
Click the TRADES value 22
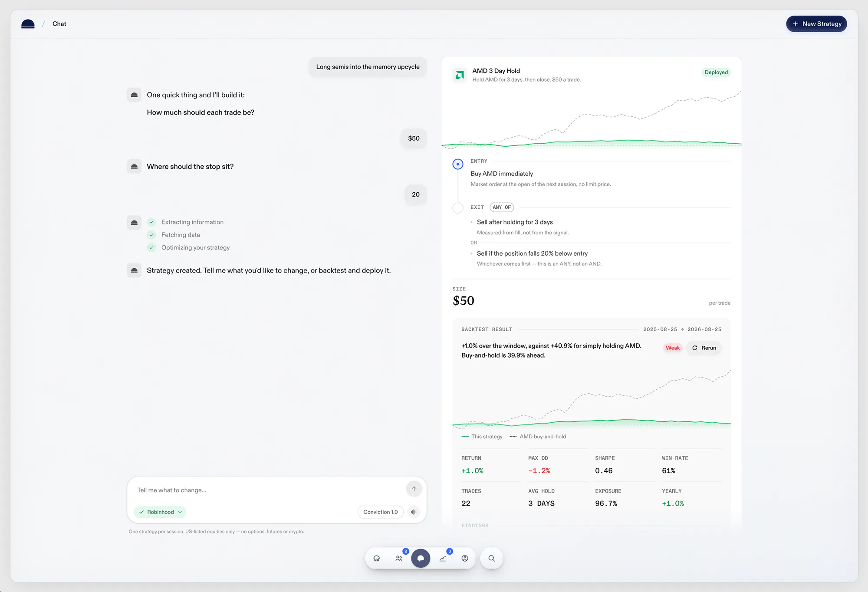point(466,503)
